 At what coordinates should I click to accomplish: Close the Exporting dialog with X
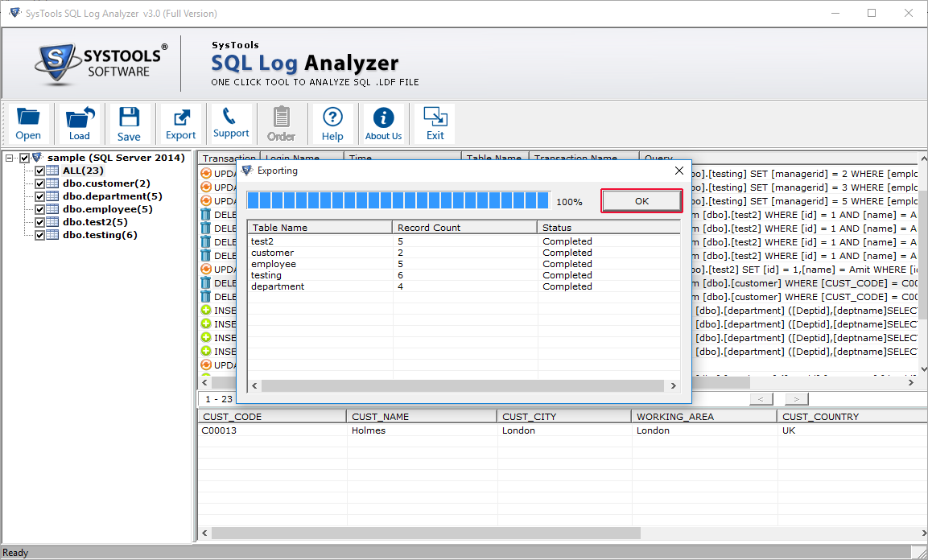point(678,171)
